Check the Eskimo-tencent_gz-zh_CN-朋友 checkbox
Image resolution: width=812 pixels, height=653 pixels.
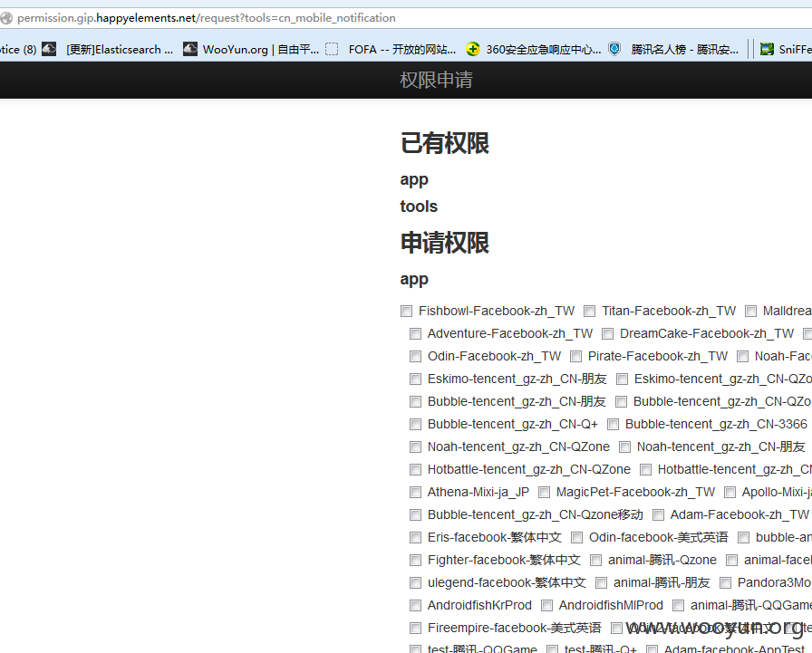click(415, 379)
